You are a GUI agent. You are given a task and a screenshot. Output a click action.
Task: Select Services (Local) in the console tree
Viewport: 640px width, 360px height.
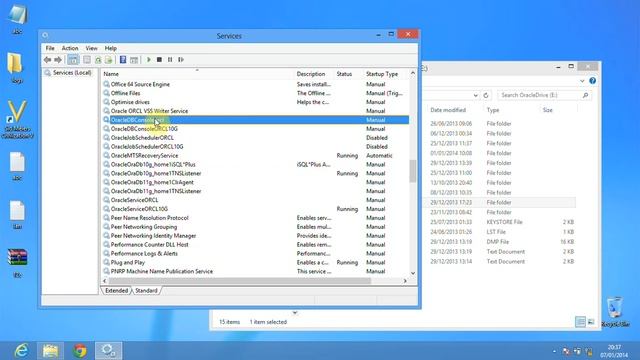point(68,73)
